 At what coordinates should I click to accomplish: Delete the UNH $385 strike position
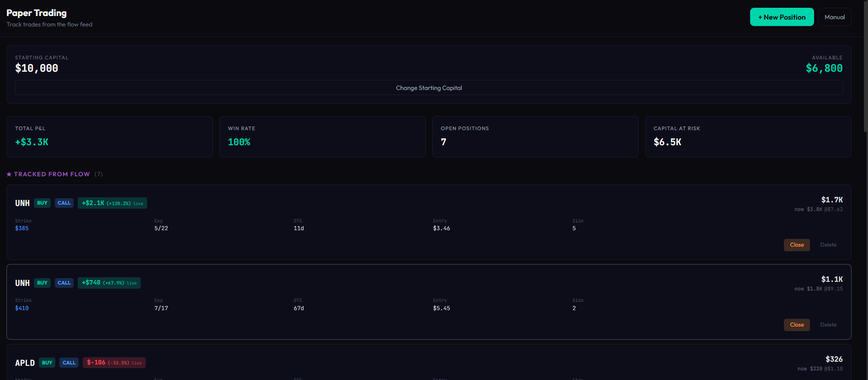(828, 245)
